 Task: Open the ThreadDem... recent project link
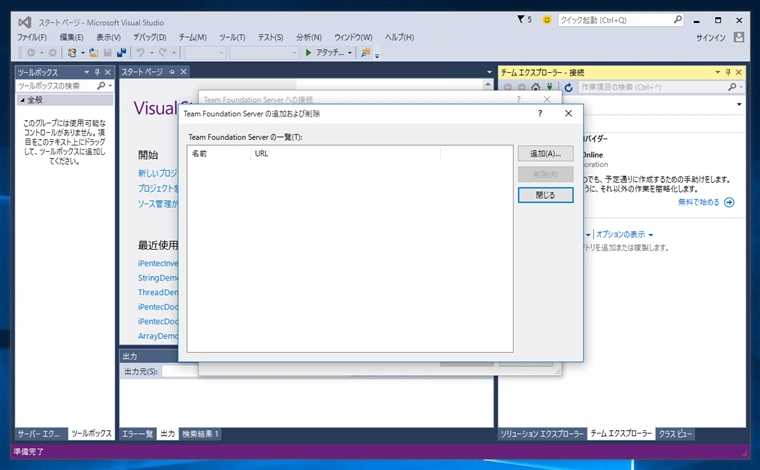(158, 292)
